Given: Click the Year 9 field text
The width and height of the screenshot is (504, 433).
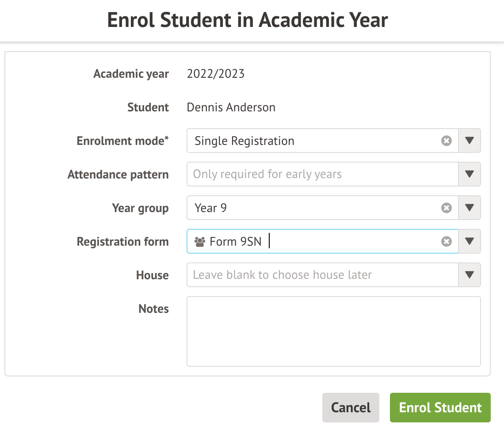Looking at the screenshot, I should pyautogui.click(x=210, y=208).
